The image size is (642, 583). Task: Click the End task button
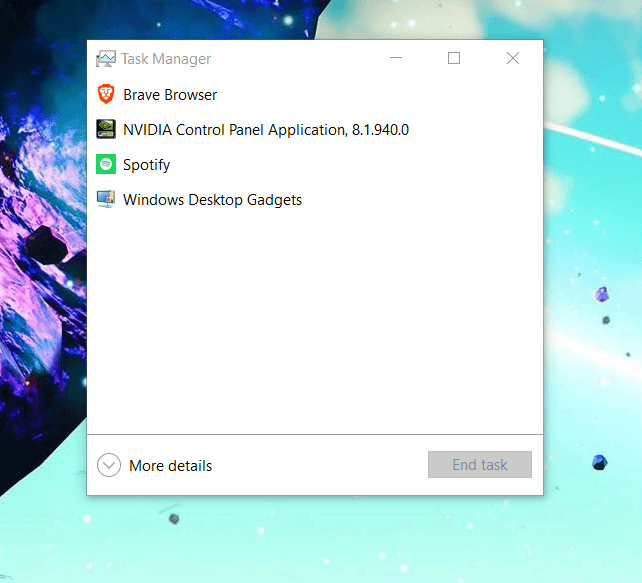click(480, 465)
